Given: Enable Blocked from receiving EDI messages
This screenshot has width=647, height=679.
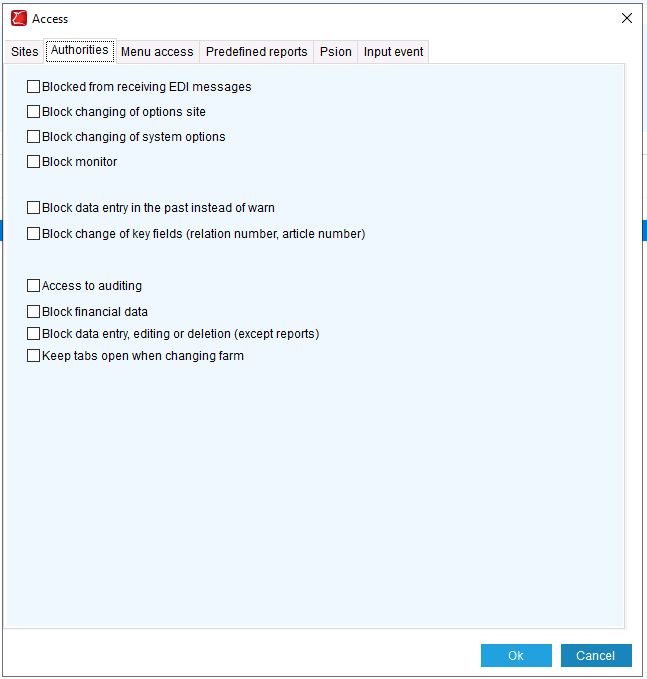Looking at the screenshot, I should pyautogui.click(x=33, y=87).
